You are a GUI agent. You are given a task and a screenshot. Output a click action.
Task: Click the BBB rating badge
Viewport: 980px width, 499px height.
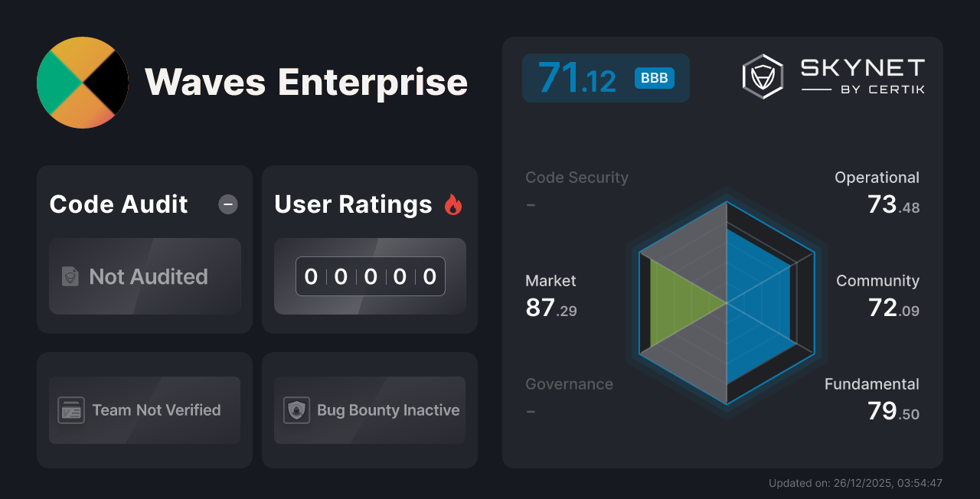point(654,77)
